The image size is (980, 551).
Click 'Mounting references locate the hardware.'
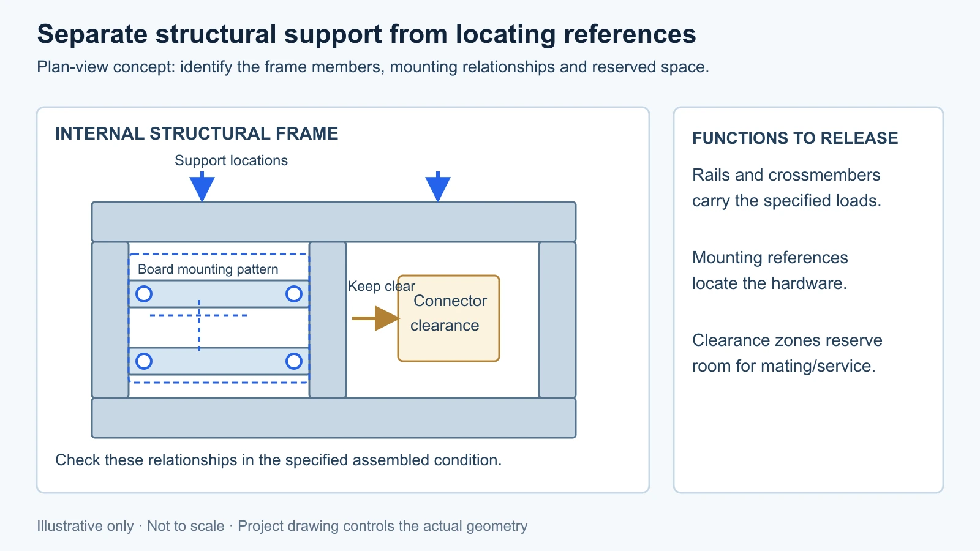(x=770, y=271)
